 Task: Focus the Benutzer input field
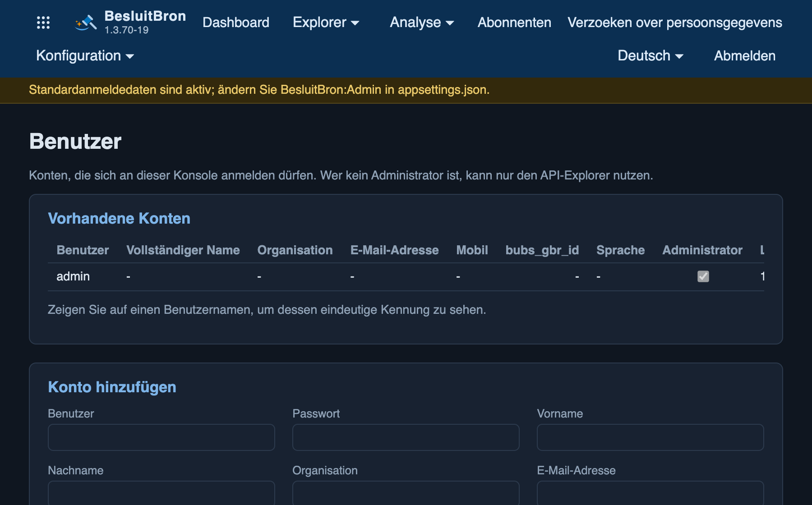[161, 437]
